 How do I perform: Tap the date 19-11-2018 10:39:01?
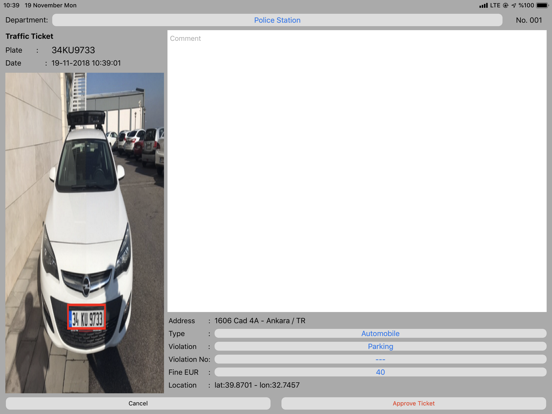pyautogui.click(x=86, y=63)
